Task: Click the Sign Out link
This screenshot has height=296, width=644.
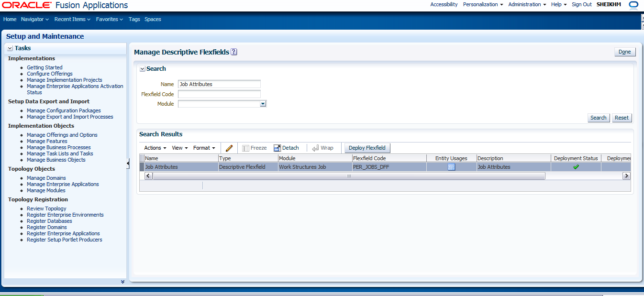Action: click(x=581, y=4)
